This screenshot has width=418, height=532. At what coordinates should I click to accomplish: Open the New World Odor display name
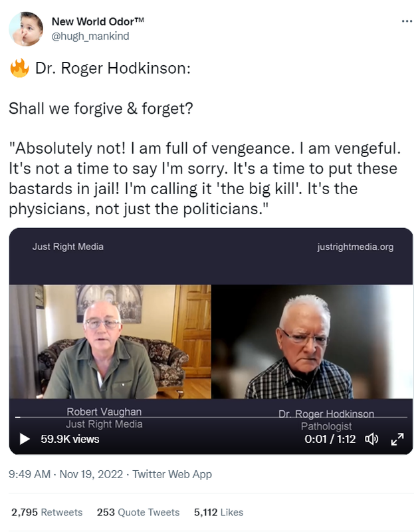coord(98,21)
